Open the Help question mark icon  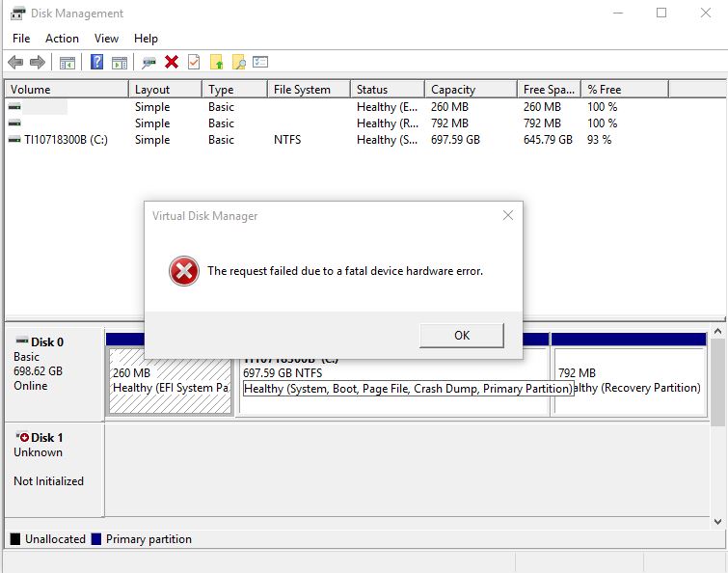pos(96,62)
